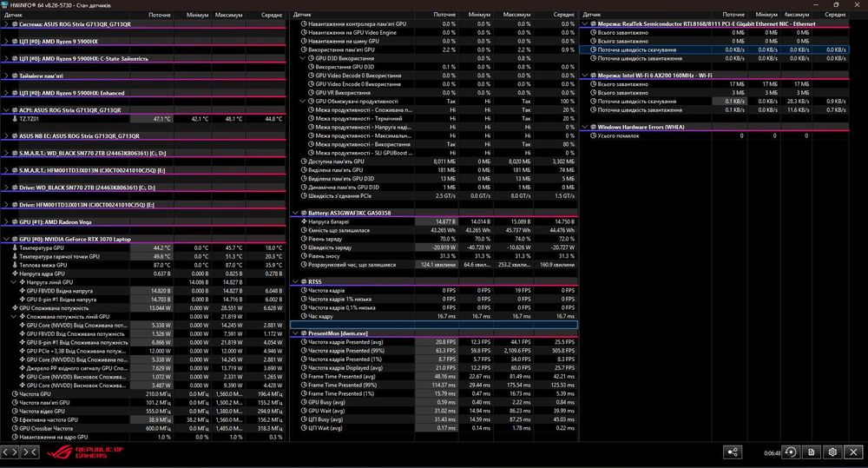The image size is (868, 468).
Task: Expand Drive: WD_BLACK SN770 2TB group
Action: coord(6,188)
